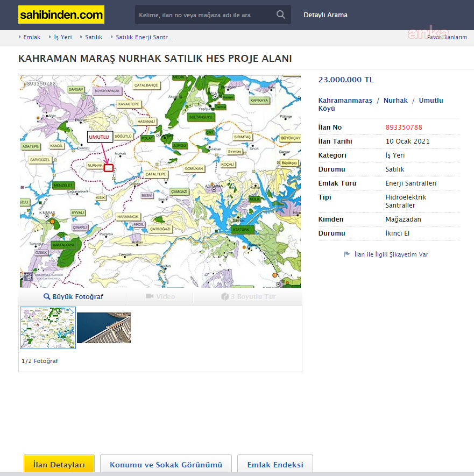The image size is (474, 476).
Task: Select the dam photo thumbnail
Action: (x=104, y=328)
